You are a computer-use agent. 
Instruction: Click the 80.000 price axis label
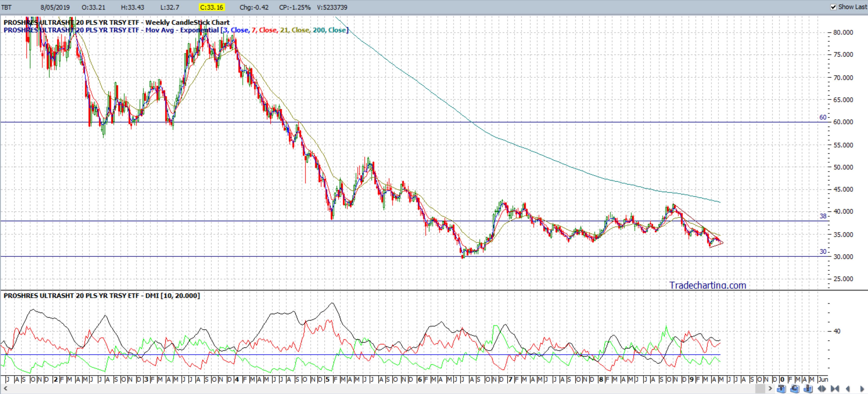point(843,33)
